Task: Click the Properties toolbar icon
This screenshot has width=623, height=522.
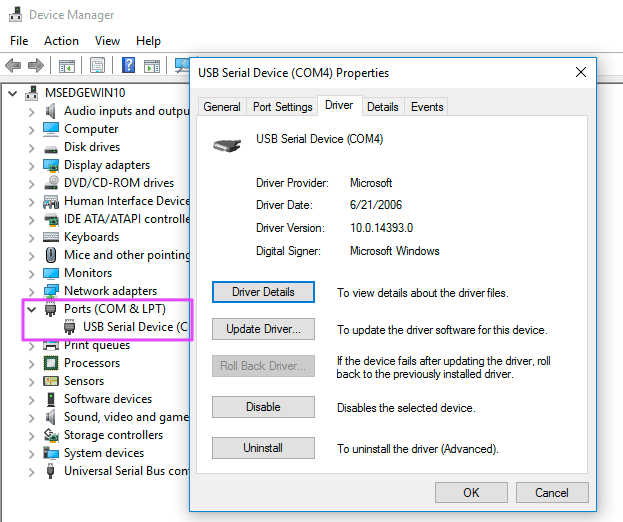Action: [97, 65]
